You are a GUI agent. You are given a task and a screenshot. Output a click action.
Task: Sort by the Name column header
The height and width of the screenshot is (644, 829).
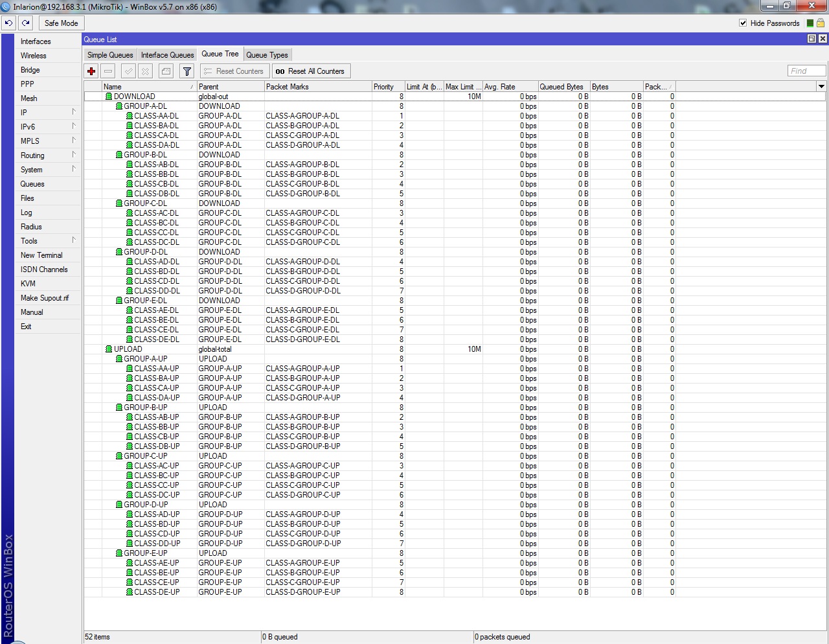(149, 86)
